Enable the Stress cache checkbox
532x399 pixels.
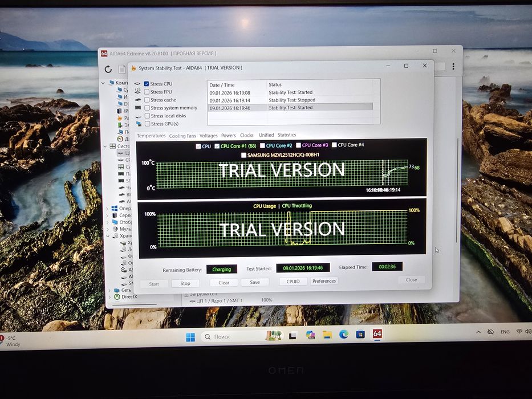[x=147, y=100]
